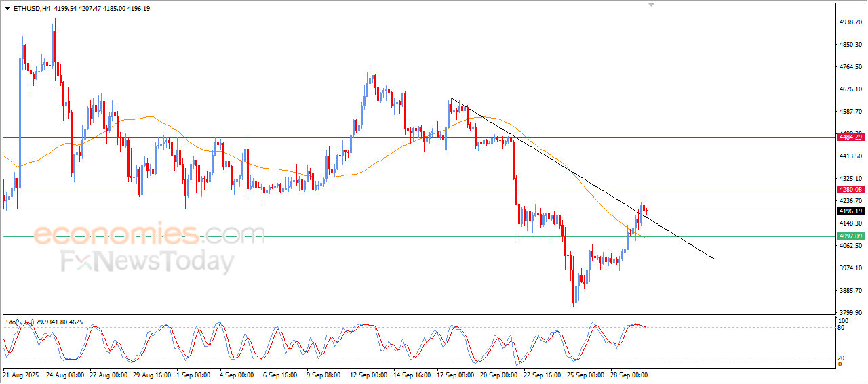
Task: Click the 3885.70 price axis label
Action: (x=852, y=291)
